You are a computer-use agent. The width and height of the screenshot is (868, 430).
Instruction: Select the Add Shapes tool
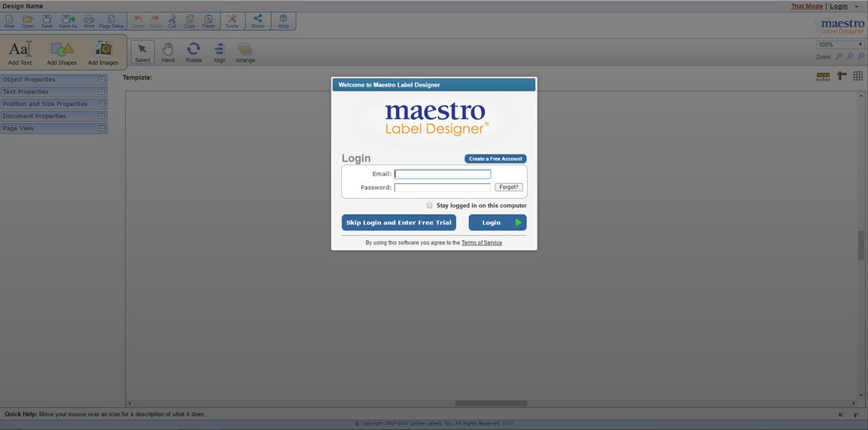pos(62,53)
